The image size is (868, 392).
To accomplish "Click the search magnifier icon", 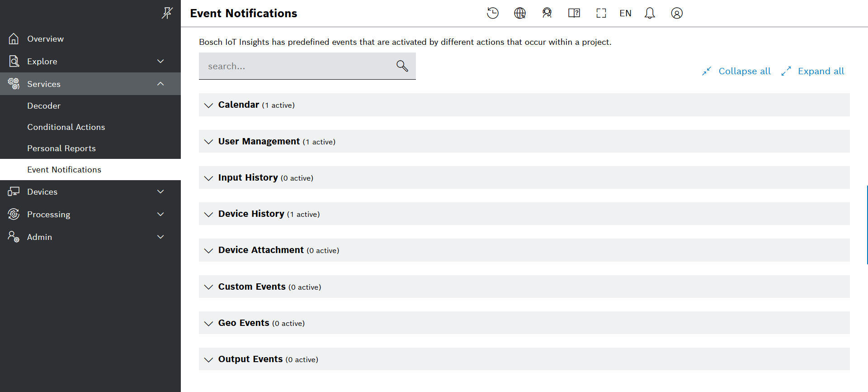I will coord(402,66).
